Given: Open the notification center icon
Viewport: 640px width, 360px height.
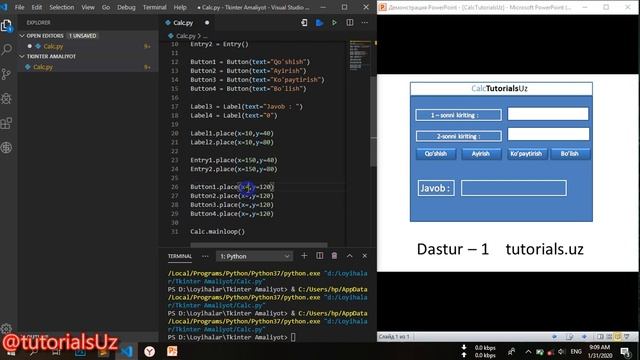Looking at the screenshot, I should 625,351.
